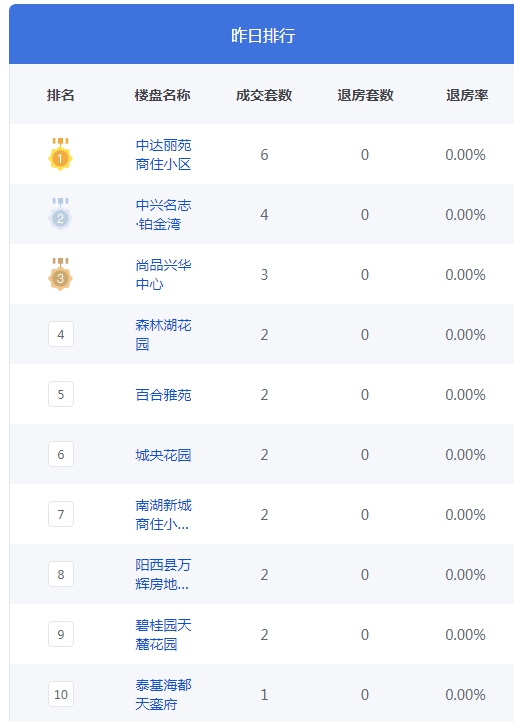Open the truncated 南湖新城商住小 property link
Image resolution: width=514 pixels, height=722 pixels.
click(x=164, y=515)
